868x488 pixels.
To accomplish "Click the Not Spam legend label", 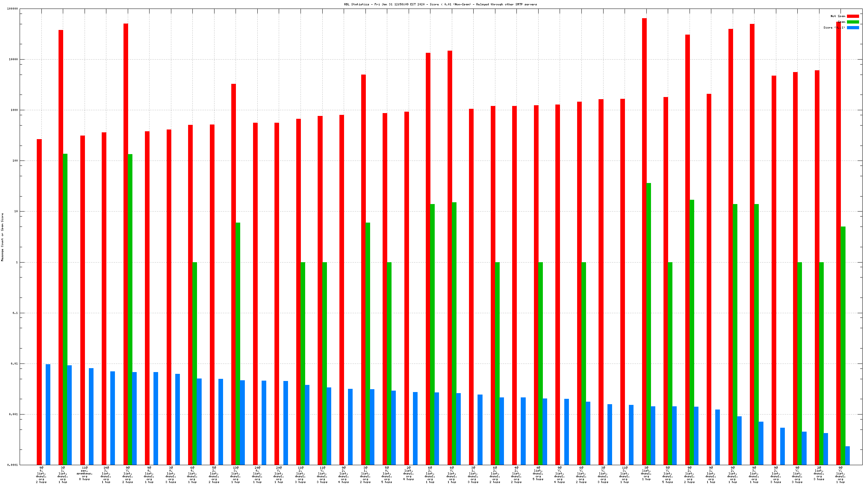I will click(x=837, y=16).
